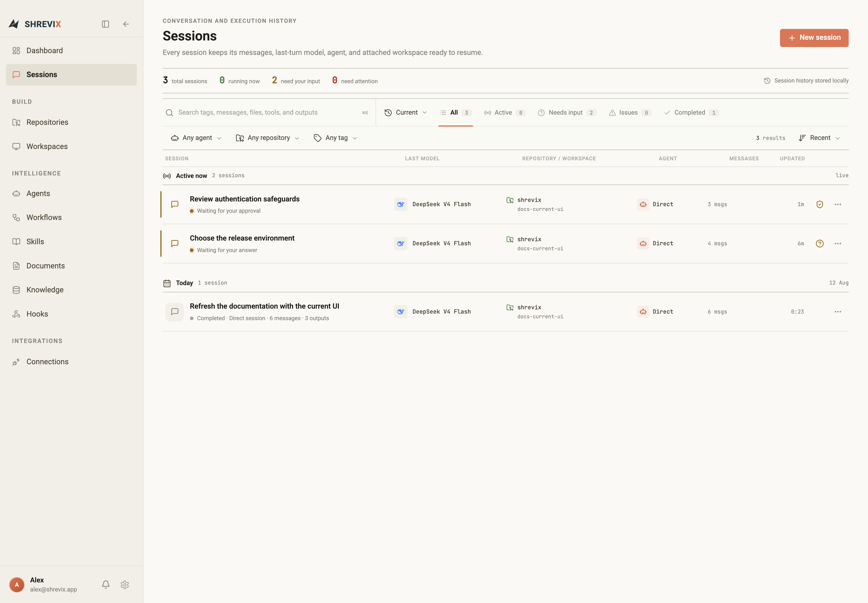Open settings gear icon
Viewport: 868px width, 603px height.
click(x=125, y=584)
